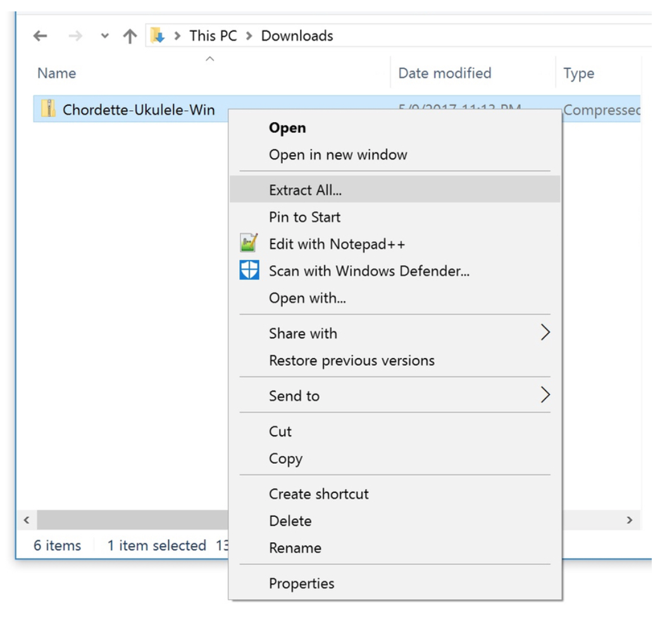
Task: Select Extract All from context menu
Action: [305, 190]
